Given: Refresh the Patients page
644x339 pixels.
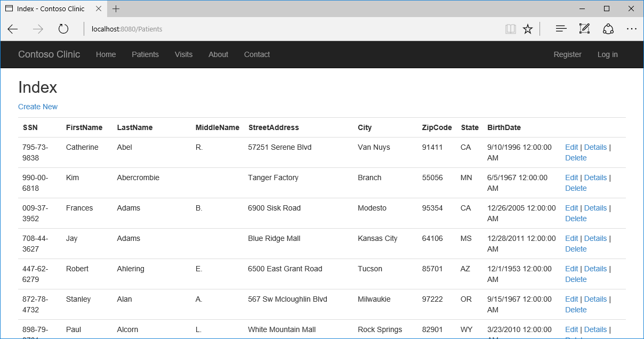Looking at the screenshot, I should 63,29.
